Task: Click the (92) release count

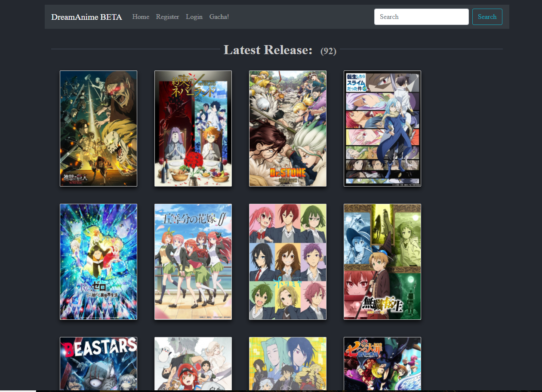Action: (328, 51)
